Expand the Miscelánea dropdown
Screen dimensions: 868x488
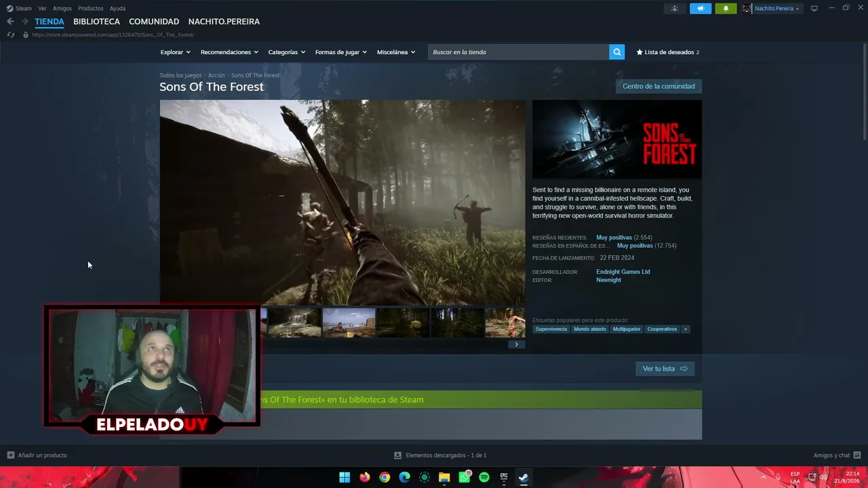point(396,52)
